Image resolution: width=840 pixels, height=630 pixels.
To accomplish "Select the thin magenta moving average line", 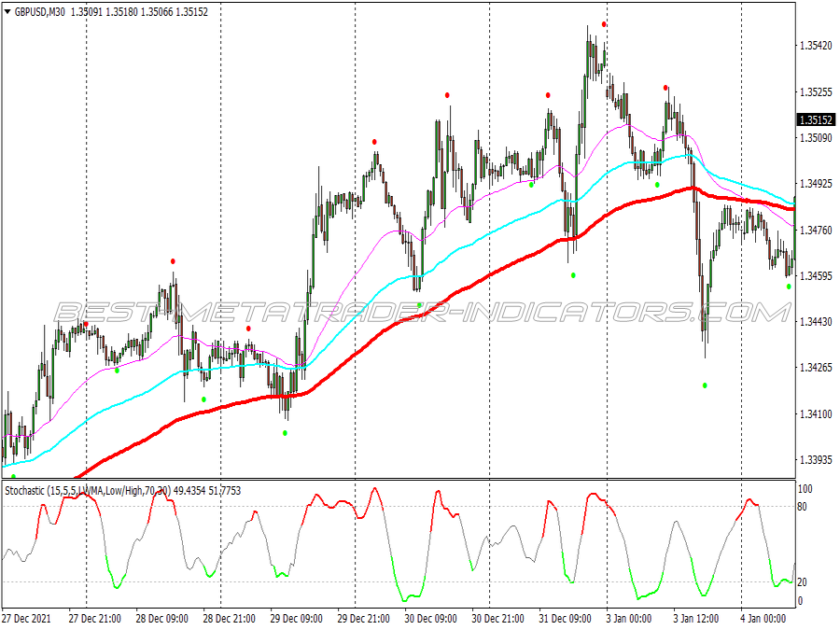I will coord(354,276).
